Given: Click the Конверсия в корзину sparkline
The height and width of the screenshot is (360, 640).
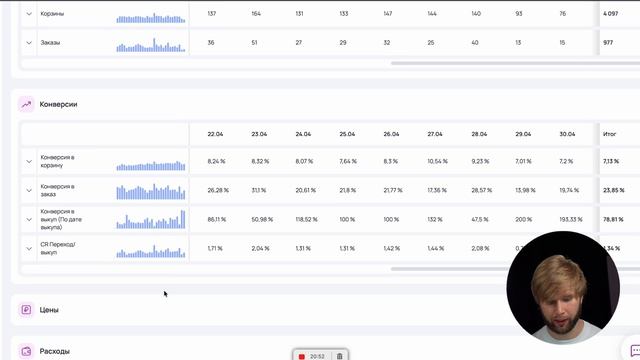Looking at the screenshot, I should (151, 165).
